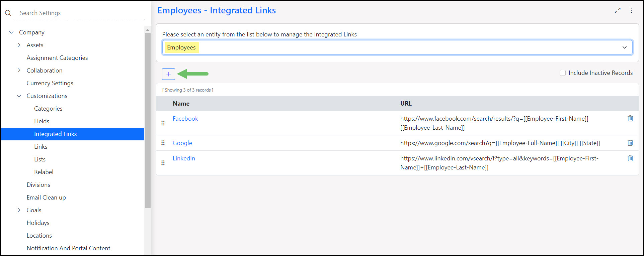
Task: Open the Google integrated link
Action: click(x=182, y=143)
